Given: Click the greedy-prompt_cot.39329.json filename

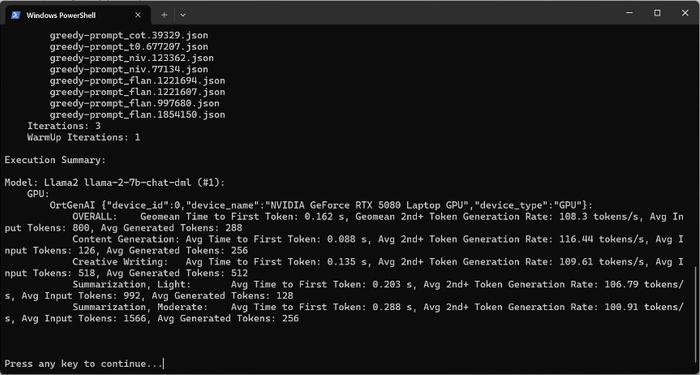Looking at the screenshot, I should pos(129,35).
